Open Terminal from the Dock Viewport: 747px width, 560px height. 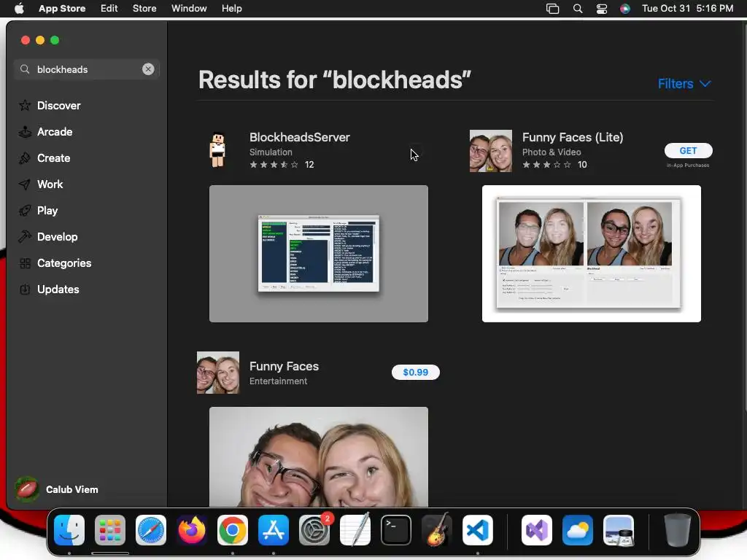[x=396, y=530]
